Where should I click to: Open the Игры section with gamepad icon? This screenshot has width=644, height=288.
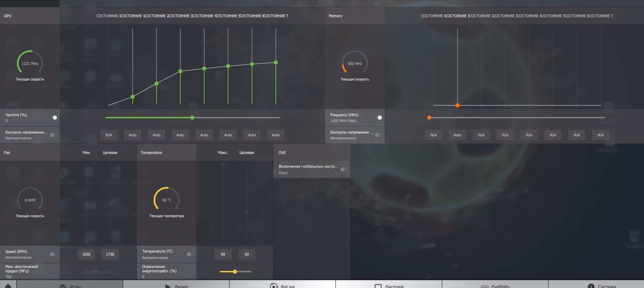point(70,285)
